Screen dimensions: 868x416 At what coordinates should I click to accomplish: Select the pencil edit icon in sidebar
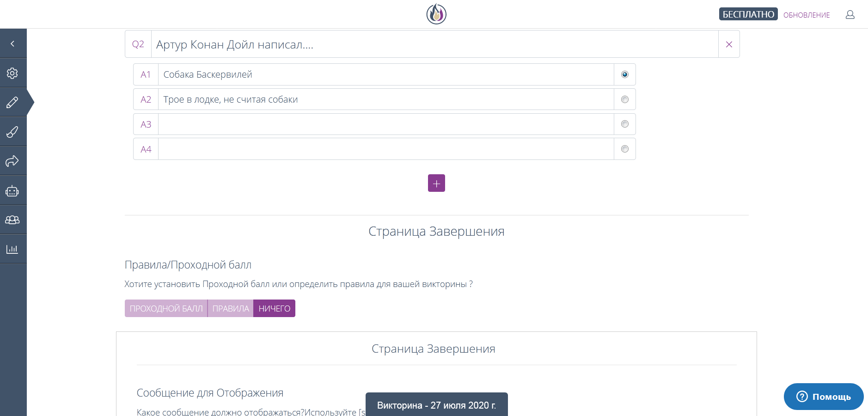click(13, 102)
